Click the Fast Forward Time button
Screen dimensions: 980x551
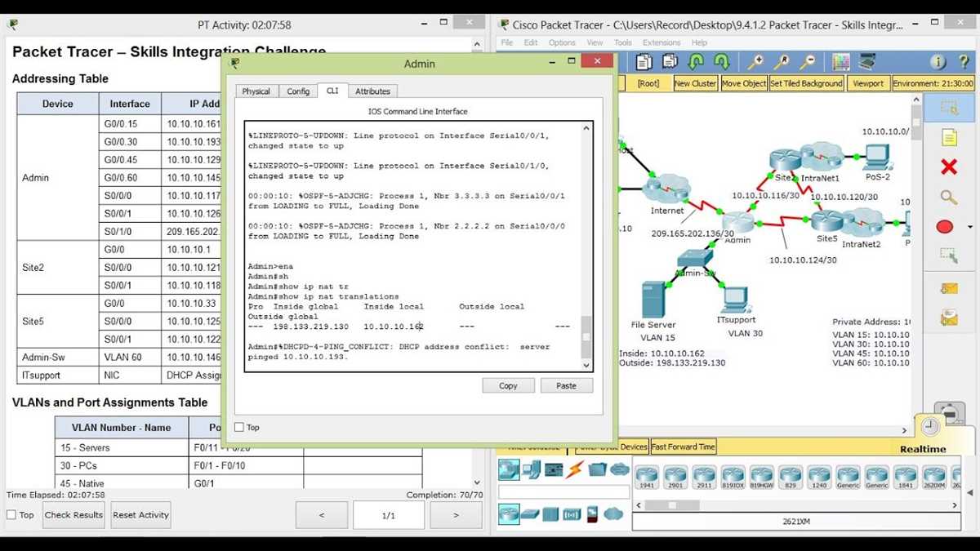click(x=683, y=447)
